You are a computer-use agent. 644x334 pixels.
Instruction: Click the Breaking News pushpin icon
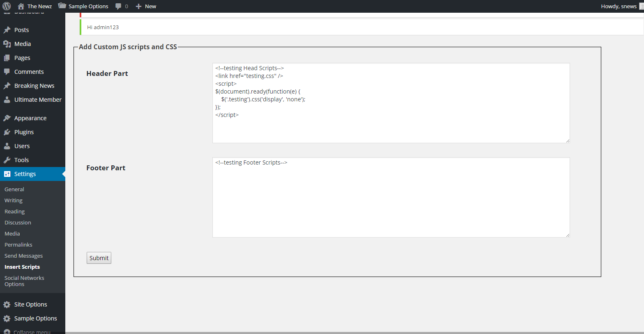click(x=7, y=86)
